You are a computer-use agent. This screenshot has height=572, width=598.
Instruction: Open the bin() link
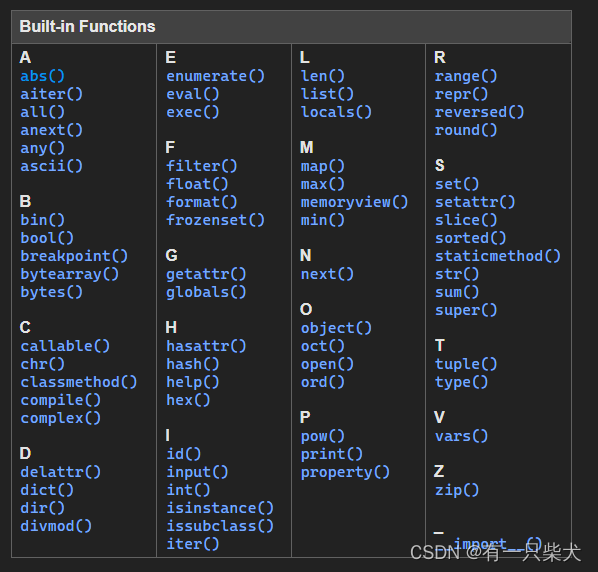[x=42, y=220]
